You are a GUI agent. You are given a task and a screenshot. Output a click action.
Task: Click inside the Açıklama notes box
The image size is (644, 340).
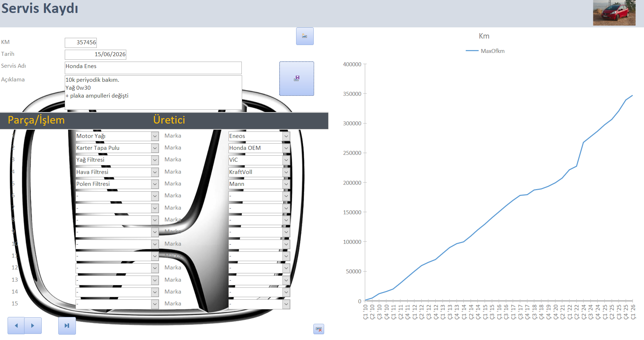(153, 92)
